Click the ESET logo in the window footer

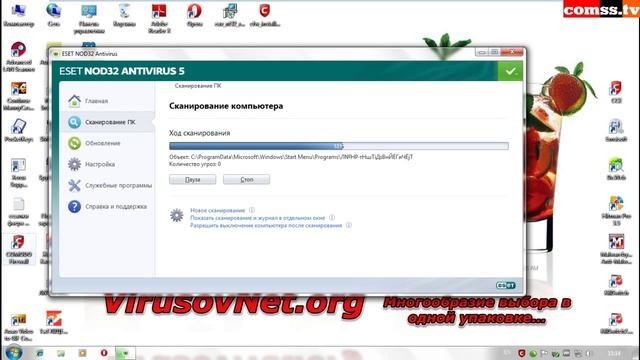506,285
